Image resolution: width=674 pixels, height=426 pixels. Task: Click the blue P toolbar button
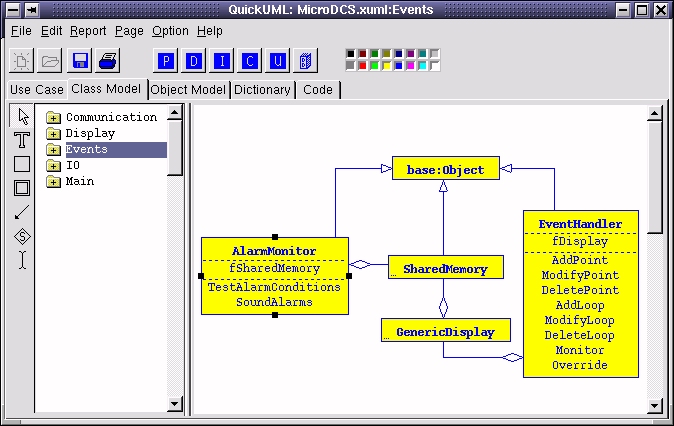click(166, 61)
